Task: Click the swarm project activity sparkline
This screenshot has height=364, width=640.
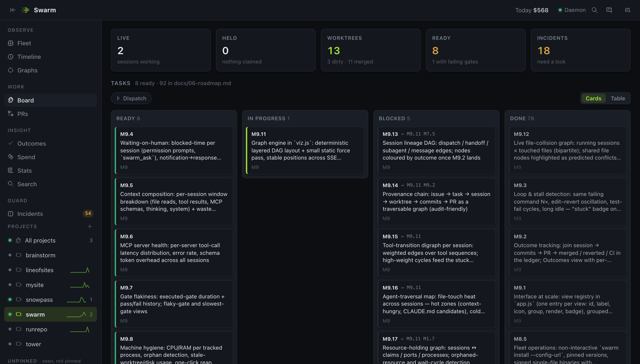Action: click(x=76, y=314)
